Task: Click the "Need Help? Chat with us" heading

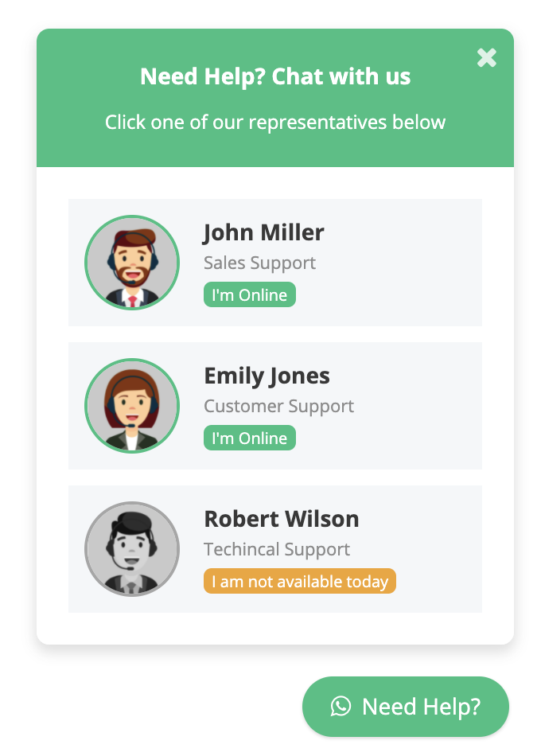Action: tap(275, 76)
